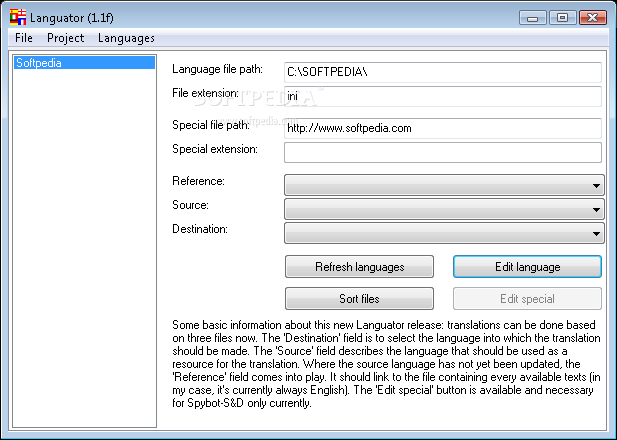
Task: Click the 'File extension:' label
Action: [205, 93]
